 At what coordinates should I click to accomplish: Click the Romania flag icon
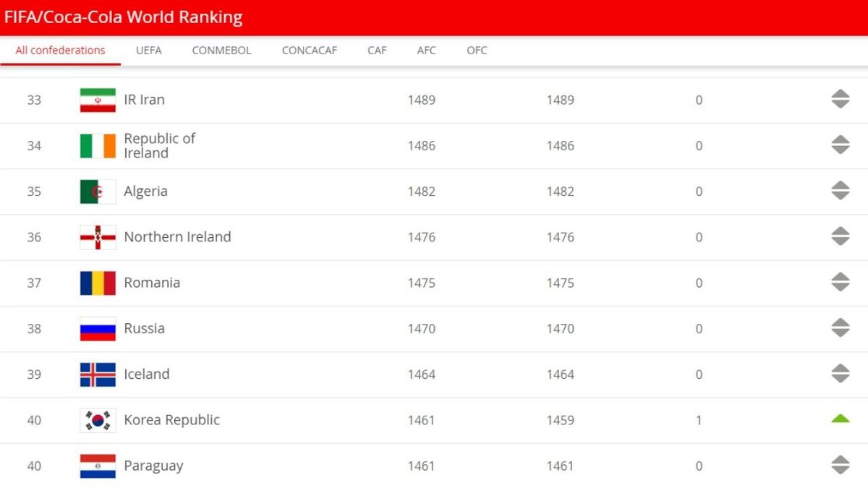point(98,283)
